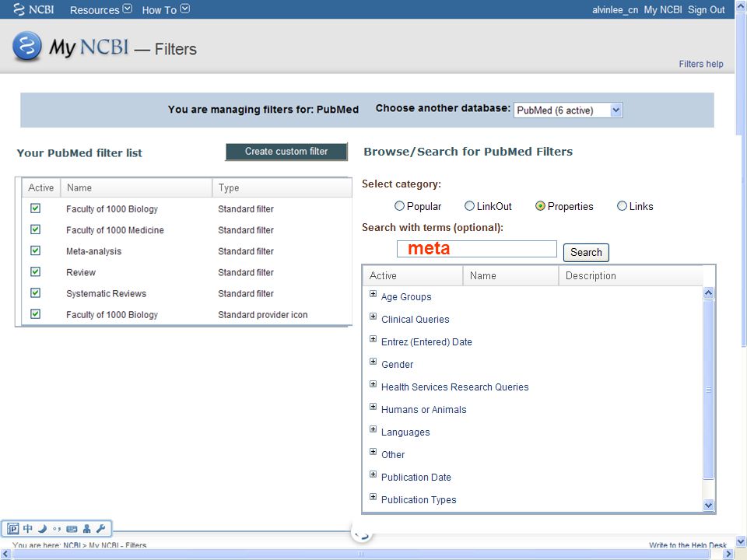This screenshot has height=560, width=747.
Task: Open the Resources menu
Action: coord(100,9)
